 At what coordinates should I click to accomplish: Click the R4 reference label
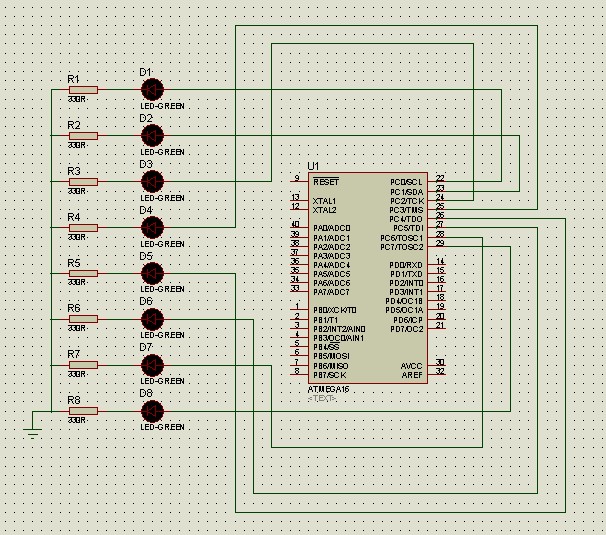click(x=74, y=217)
